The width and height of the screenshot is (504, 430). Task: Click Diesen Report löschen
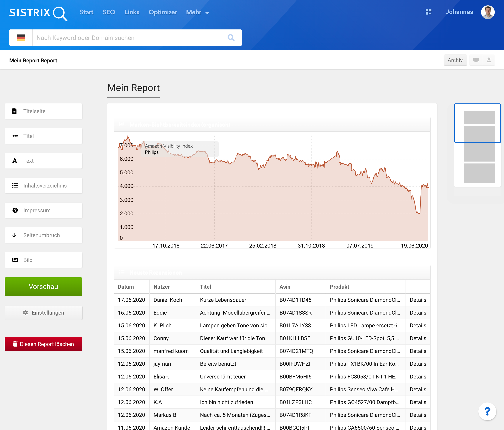click(x=43, y=344)
